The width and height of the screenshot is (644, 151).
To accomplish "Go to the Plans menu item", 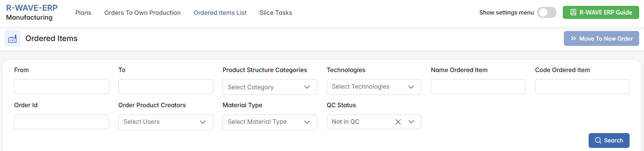I will (83, 13).
